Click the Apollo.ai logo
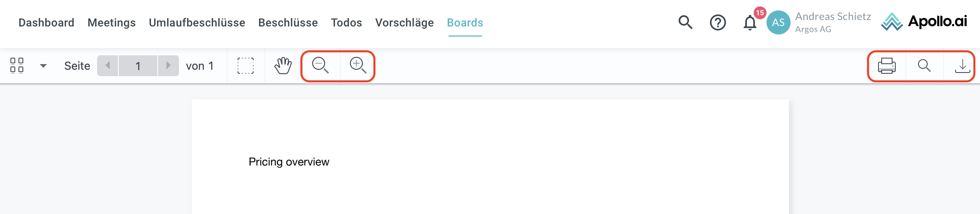Screen dimensions: 980x214 click(x=924, y=22)
